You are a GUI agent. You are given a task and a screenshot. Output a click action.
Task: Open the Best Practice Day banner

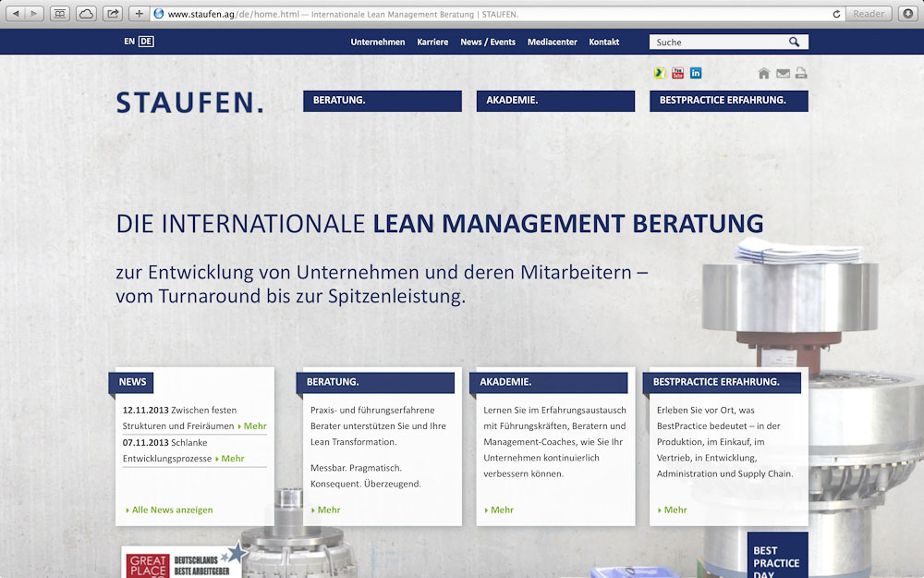click(x=777, y=555)
